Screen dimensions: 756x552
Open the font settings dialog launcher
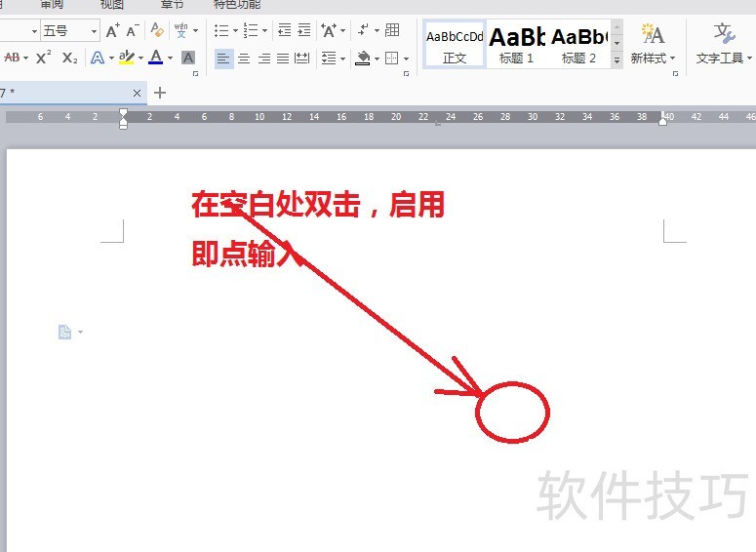195,74
